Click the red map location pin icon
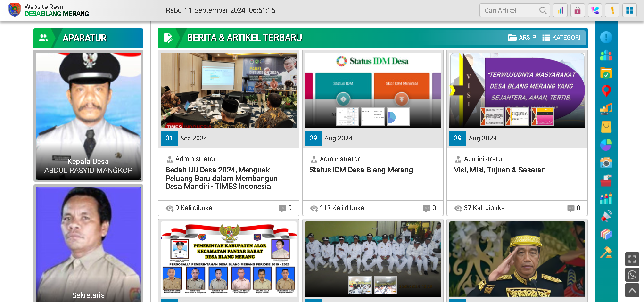 606,91
